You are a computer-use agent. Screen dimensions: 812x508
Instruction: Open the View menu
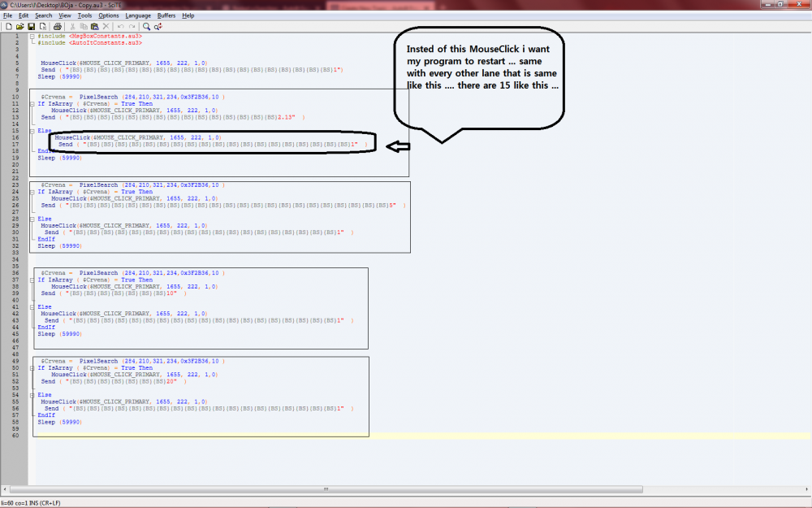coord(65,15)
